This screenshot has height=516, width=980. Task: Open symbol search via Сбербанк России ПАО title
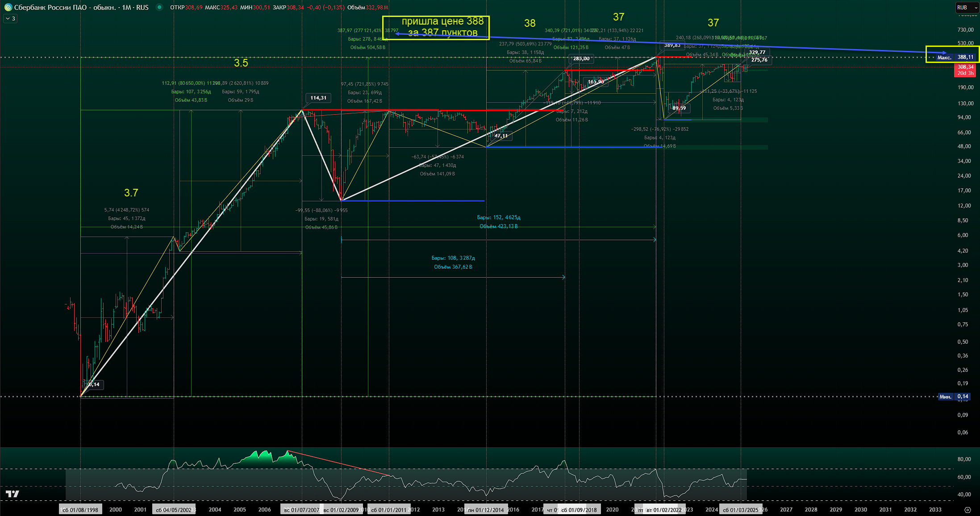pyautogui.click(x=81, y=8)
